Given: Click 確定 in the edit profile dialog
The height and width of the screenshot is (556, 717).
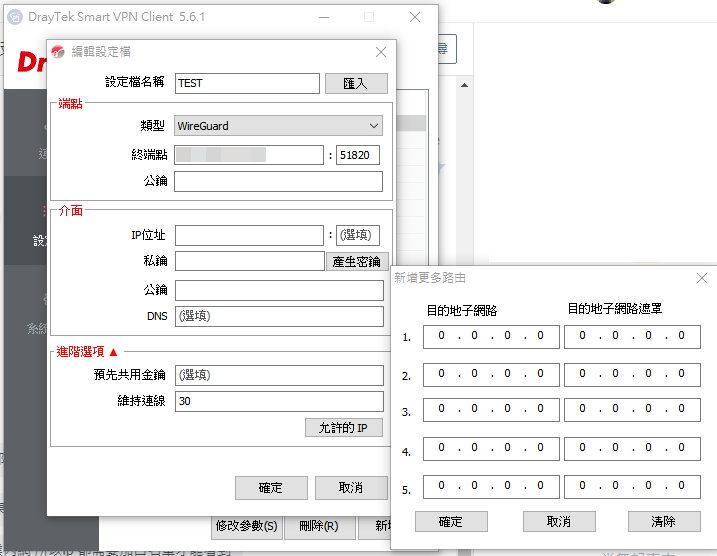Looking at the screenshot, I should tap(271, 488).
